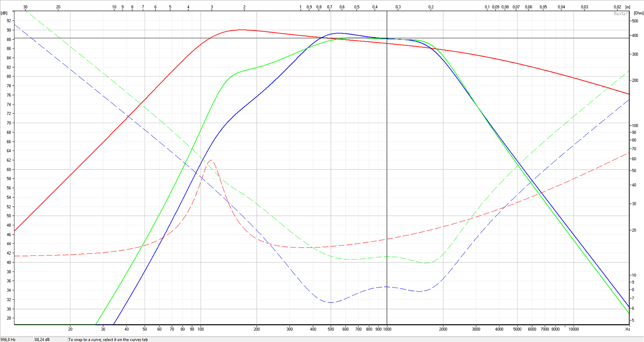Click the 0,7 label on the wavelength axis

tap(330, 7)
